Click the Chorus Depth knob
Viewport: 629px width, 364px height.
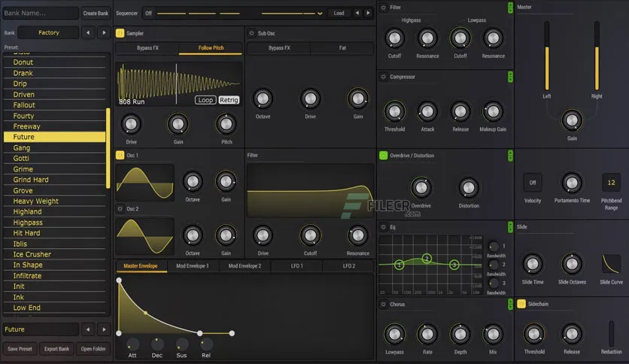pos(460,334)
